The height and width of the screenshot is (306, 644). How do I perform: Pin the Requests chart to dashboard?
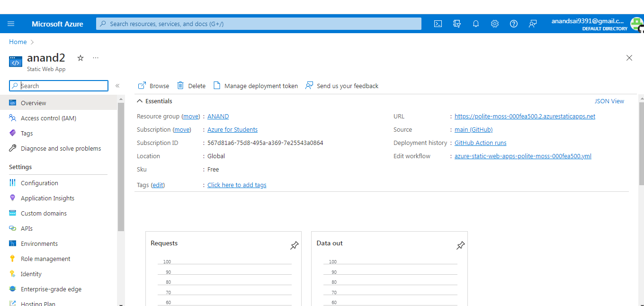pos(294,245)
